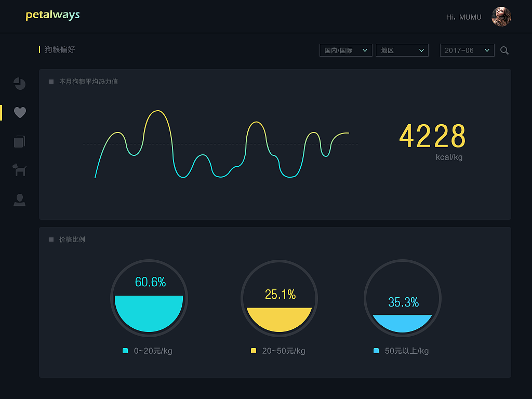The height and width of the screenshot is (399, 532).
Task: Click the grey square beside 价格比例
Action: click(51, 240)
